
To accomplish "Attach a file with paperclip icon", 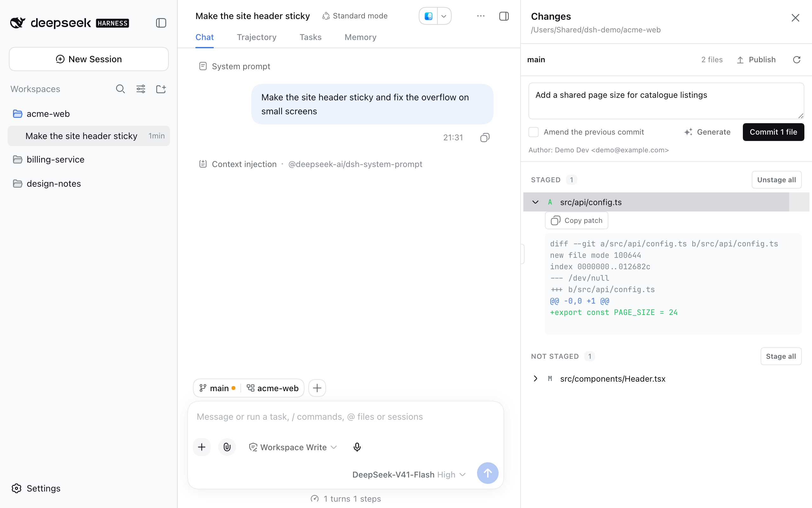I will click(227, 447).
